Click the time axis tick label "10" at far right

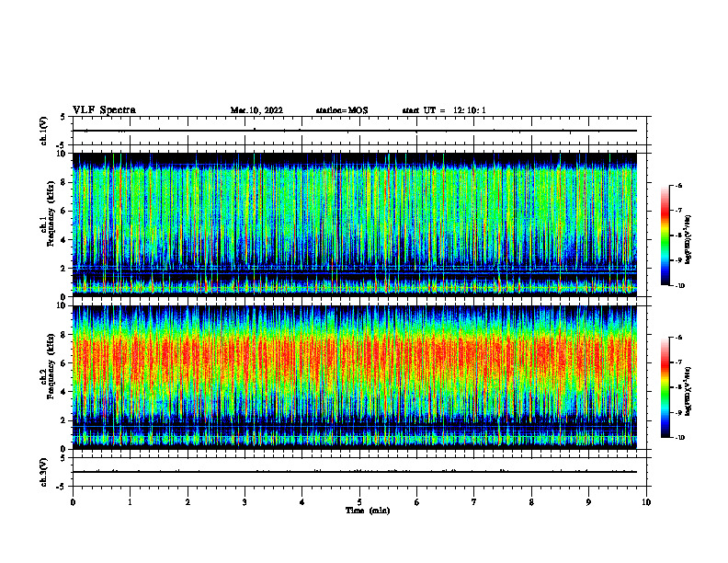coord(646,502)
